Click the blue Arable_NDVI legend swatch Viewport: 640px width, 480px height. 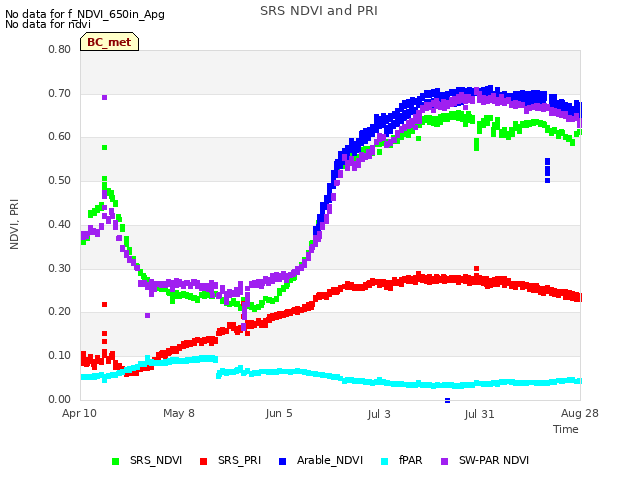point(282,462)
